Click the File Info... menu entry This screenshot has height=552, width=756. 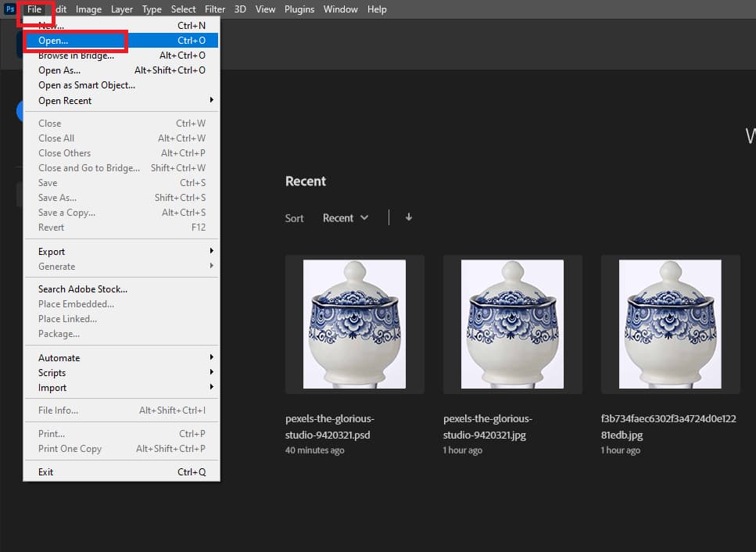(121, 410)
